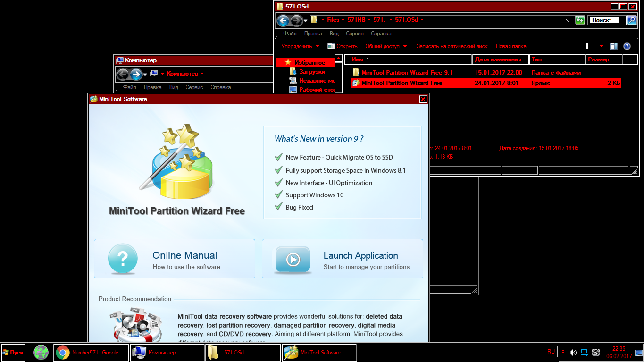Click the folder icon in the 571.OSd address bar

tap(314, 20)
